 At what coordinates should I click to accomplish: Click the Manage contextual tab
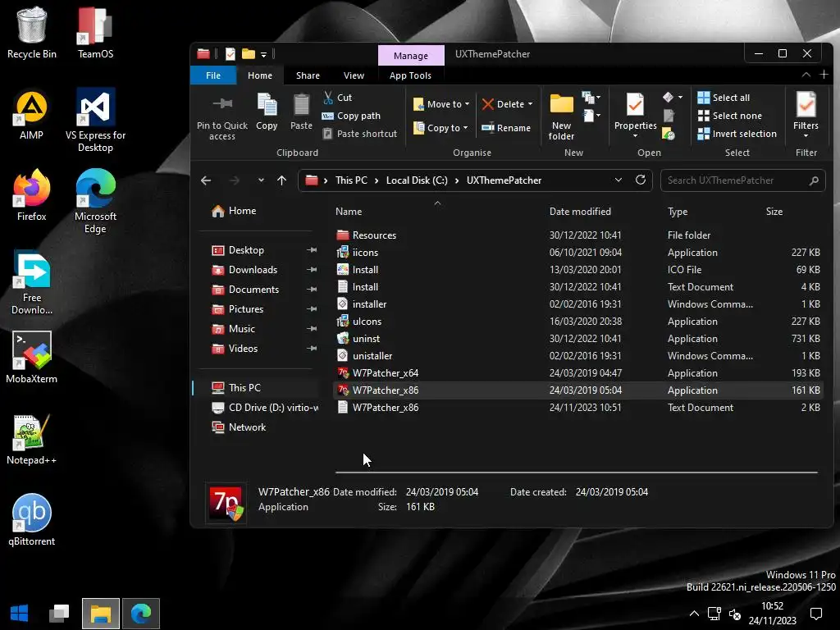coord(411,56)
